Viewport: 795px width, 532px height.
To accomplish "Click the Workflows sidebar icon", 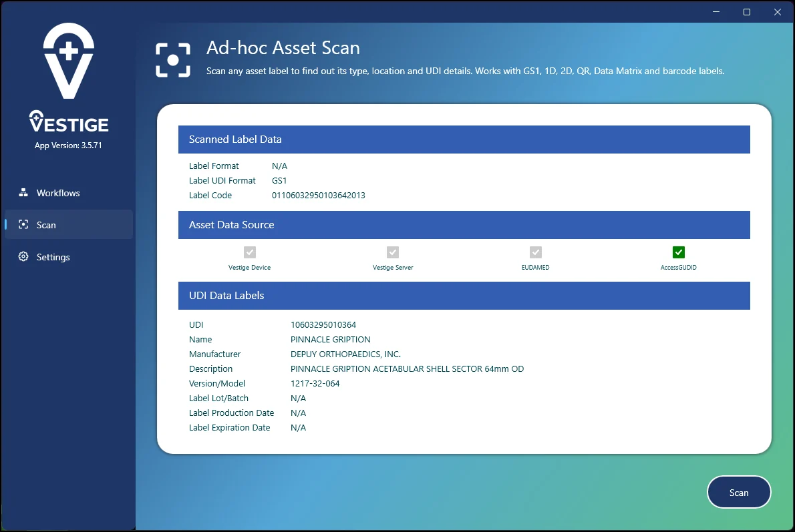I will coord(23,192).
